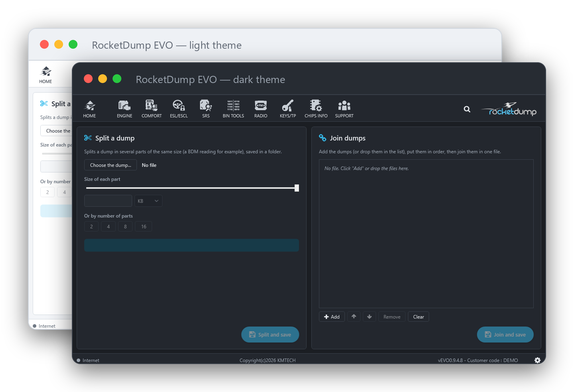The image size is (574, 392).
Task: Choose 8 parts for the split
Action: pyautogui.click(x=125, y=227)
